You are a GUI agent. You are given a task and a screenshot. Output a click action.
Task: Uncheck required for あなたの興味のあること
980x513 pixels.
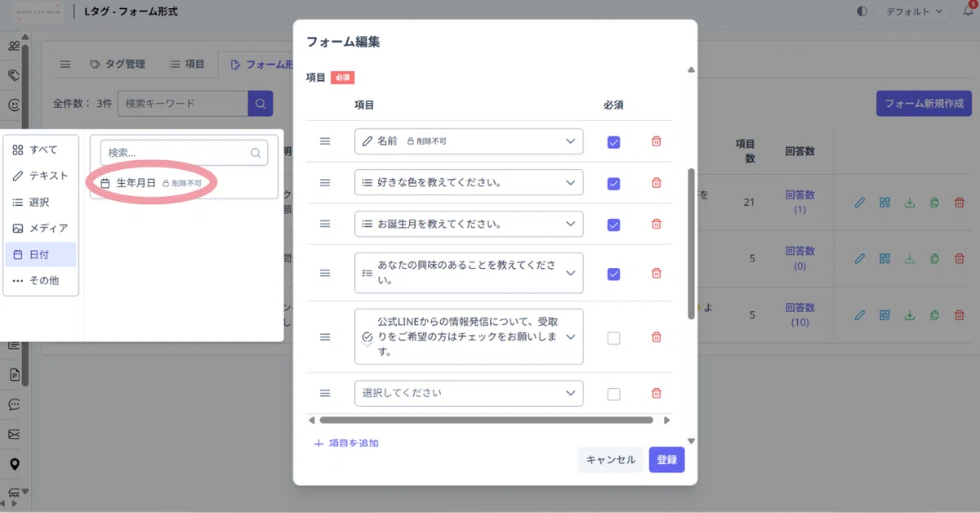pyautogui.click(x=614, y=274)
